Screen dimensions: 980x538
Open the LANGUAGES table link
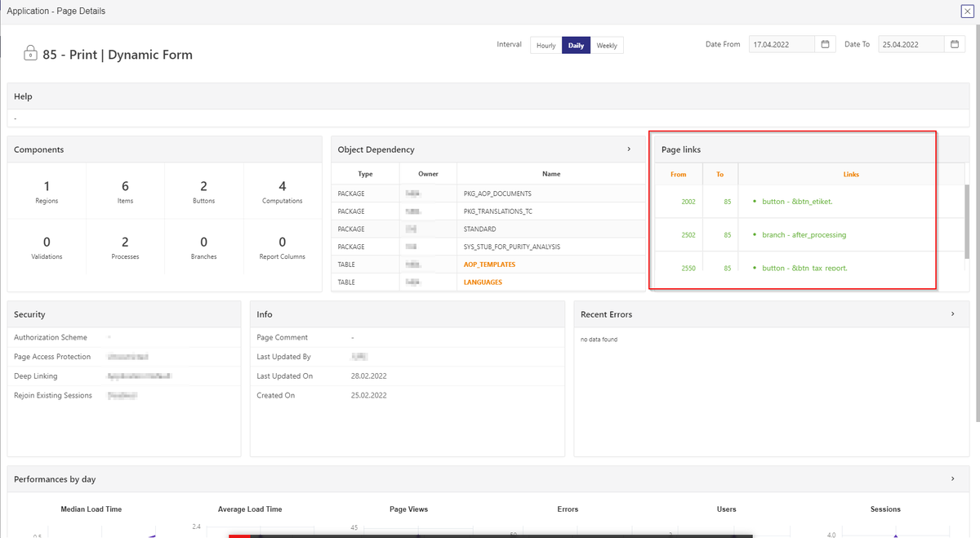coord(483,282)
